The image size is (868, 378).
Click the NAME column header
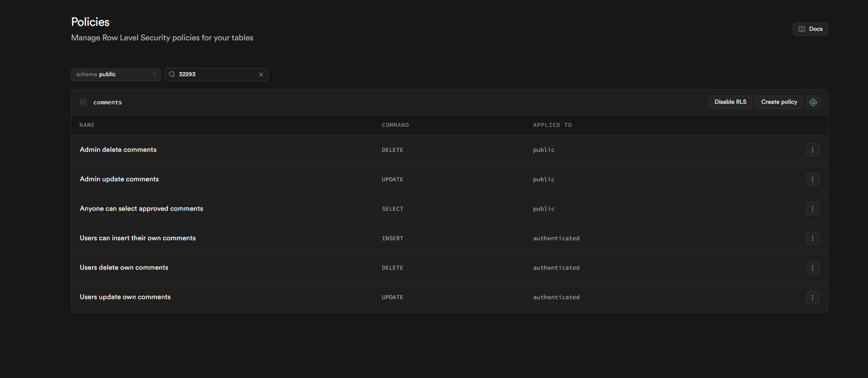87,125
